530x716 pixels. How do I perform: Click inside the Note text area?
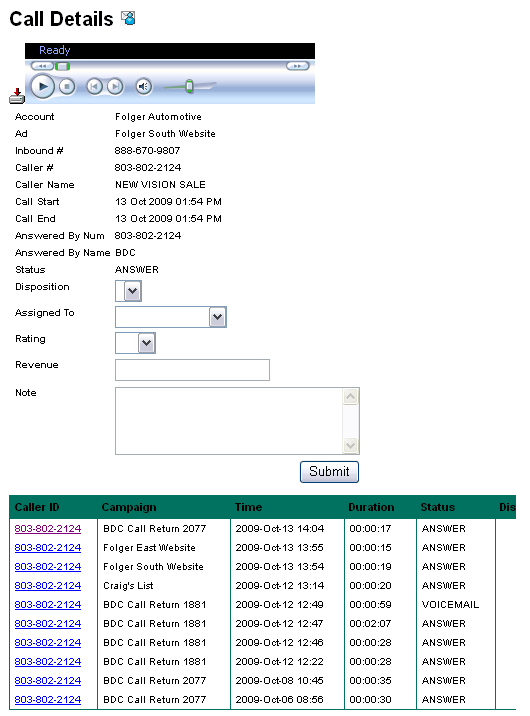pos(237,421)
